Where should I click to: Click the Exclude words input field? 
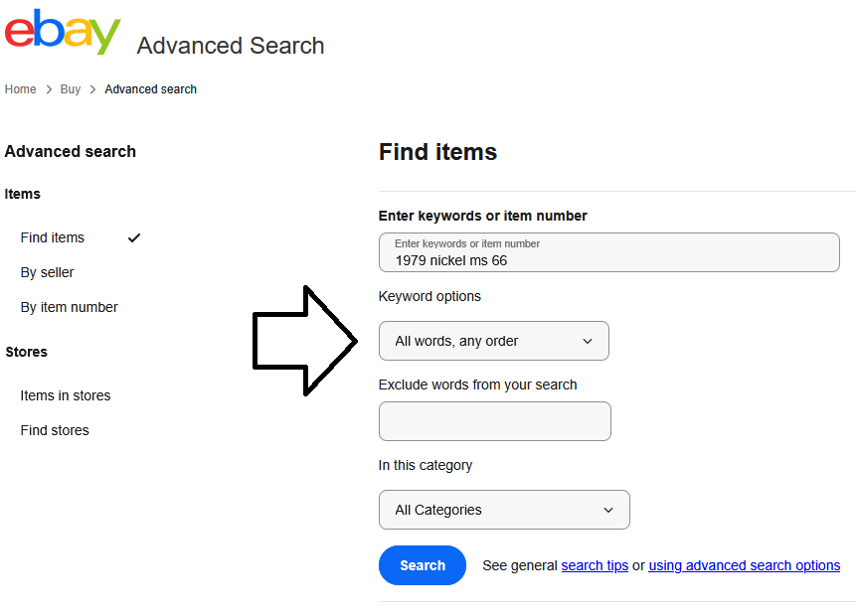[494, 421]
